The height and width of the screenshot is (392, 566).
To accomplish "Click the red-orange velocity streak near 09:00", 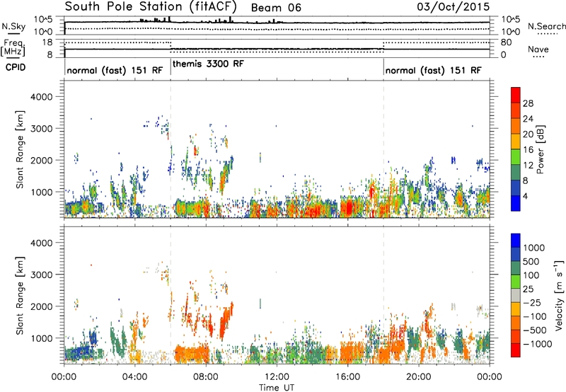I will (x=226, y=321).
